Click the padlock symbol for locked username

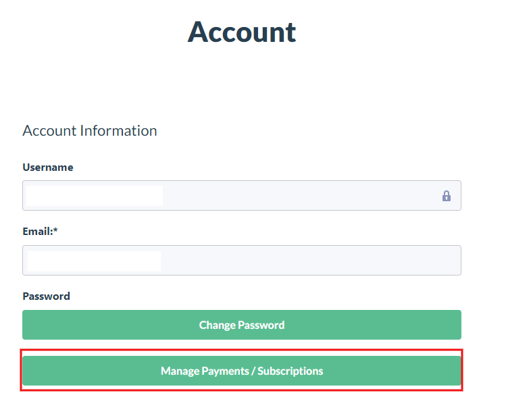click(446, 196)
